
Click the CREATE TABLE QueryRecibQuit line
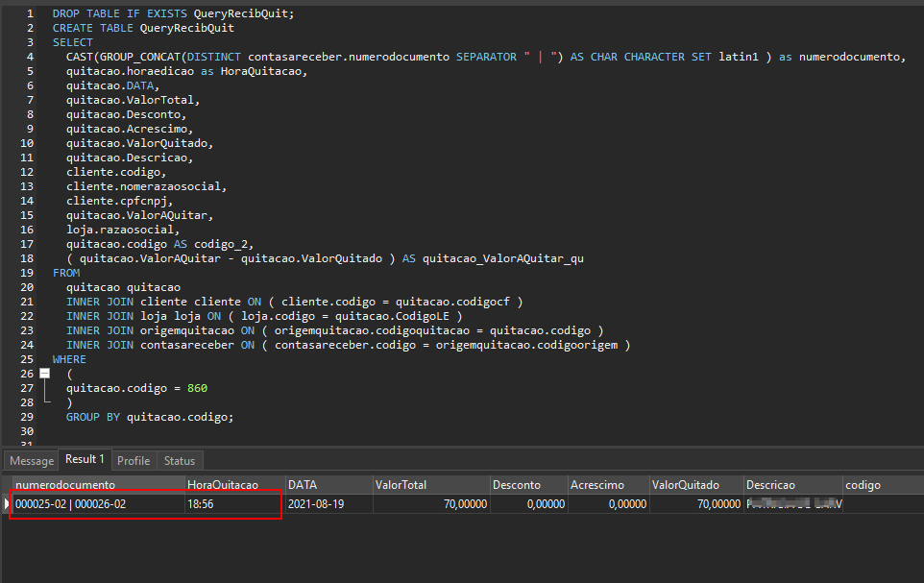143,28
